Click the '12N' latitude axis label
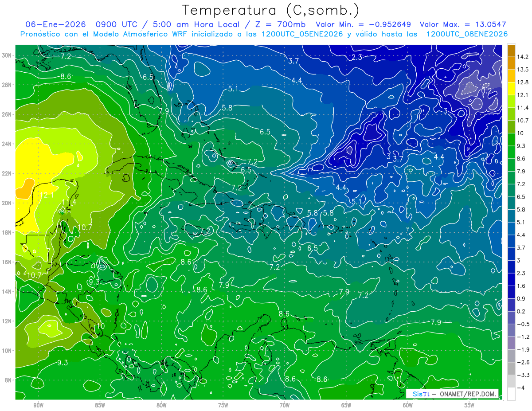Image resolution: width=532 pixels, height=411 pixels. click(7, 321)
